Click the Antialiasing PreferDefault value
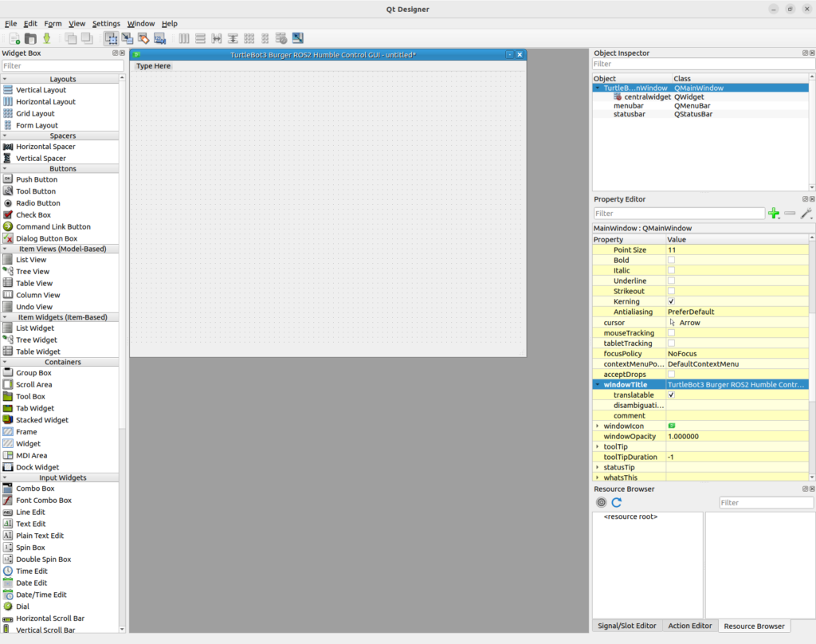This screenshot has width=816, height=644. pos(737,312)
